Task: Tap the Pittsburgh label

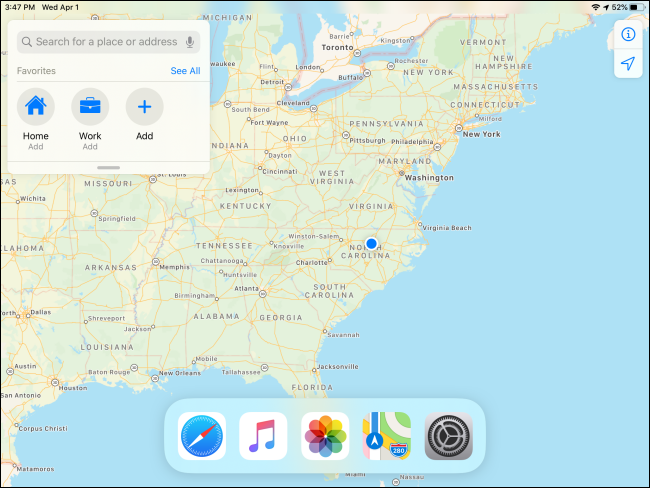Action: [x=367, y=141]
